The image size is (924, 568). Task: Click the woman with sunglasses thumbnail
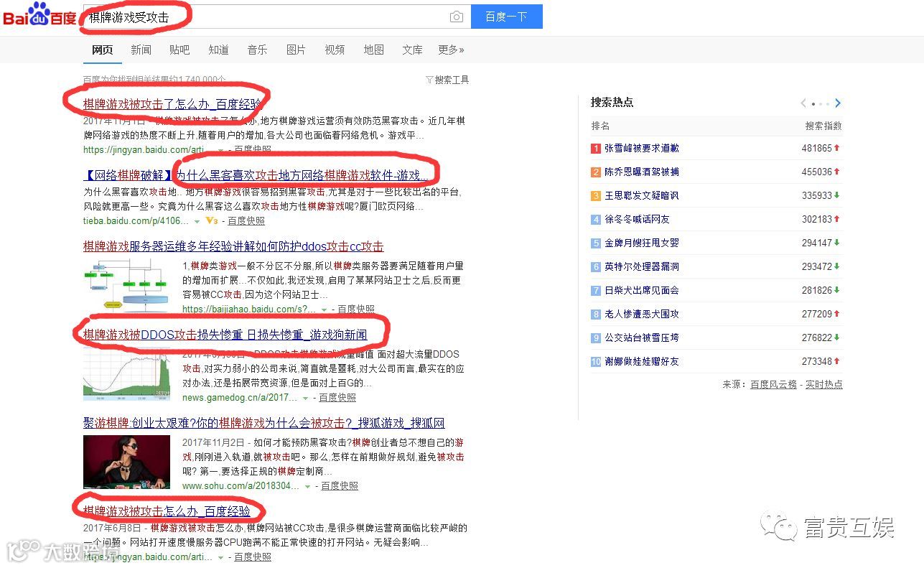tap(127, 462)
